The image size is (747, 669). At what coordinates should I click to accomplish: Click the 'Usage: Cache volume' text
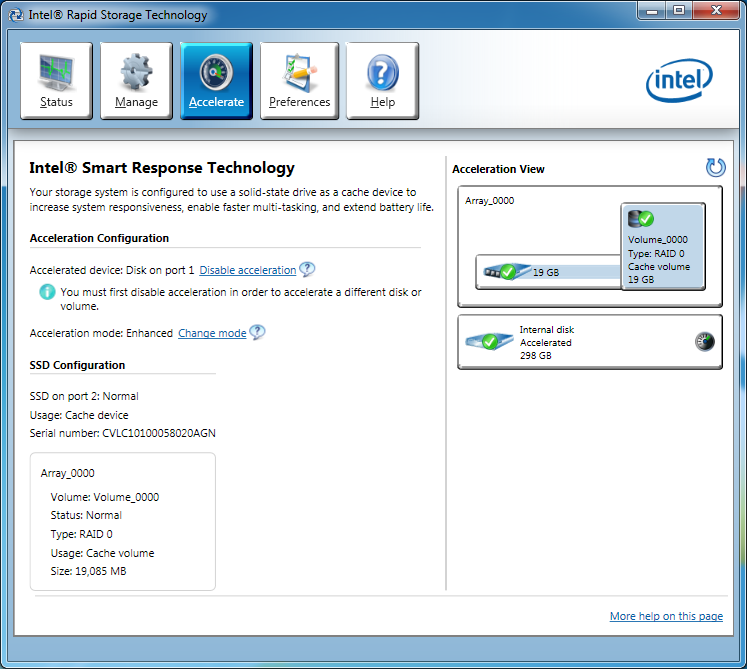click(x=102, y=553)
